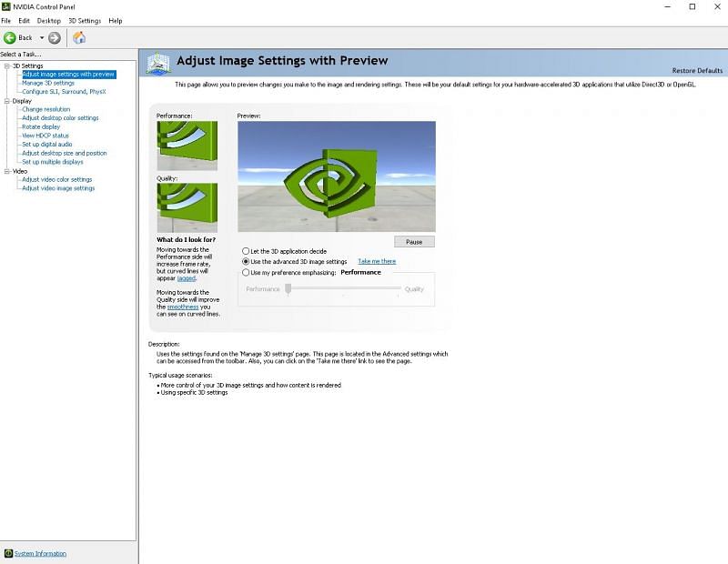728x564 pixels.
Task: Open Adjust video image settings
Action: coord(58,188)
